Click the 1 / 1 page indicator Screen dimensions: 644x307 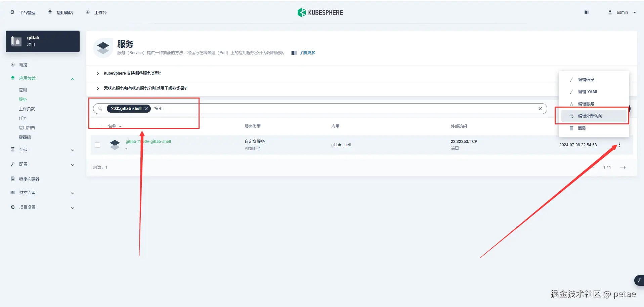(607, 167)
